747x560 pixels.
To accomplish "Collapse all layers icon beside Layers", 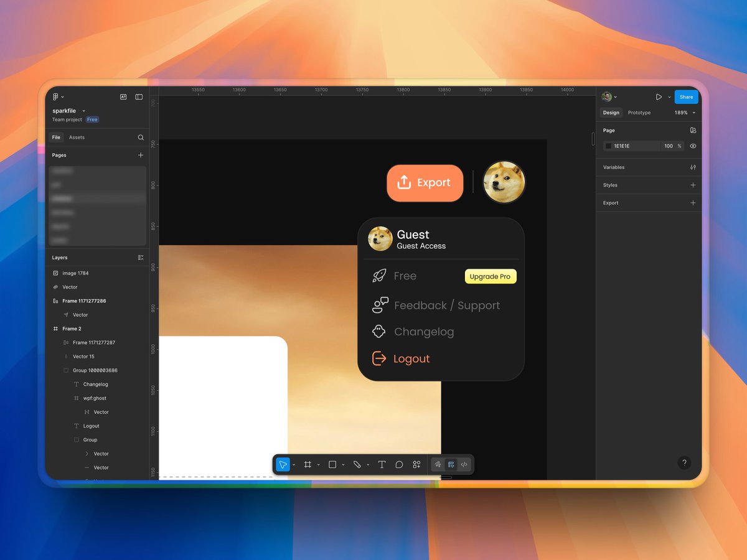I will click(x=141, y=258).
